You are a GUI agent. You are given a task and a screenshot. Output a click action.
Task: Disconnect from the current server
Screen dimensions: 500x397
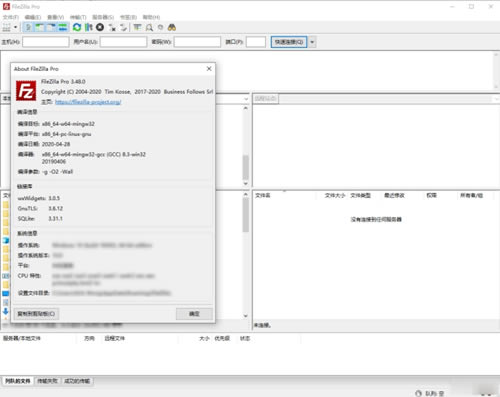point(112,27)
